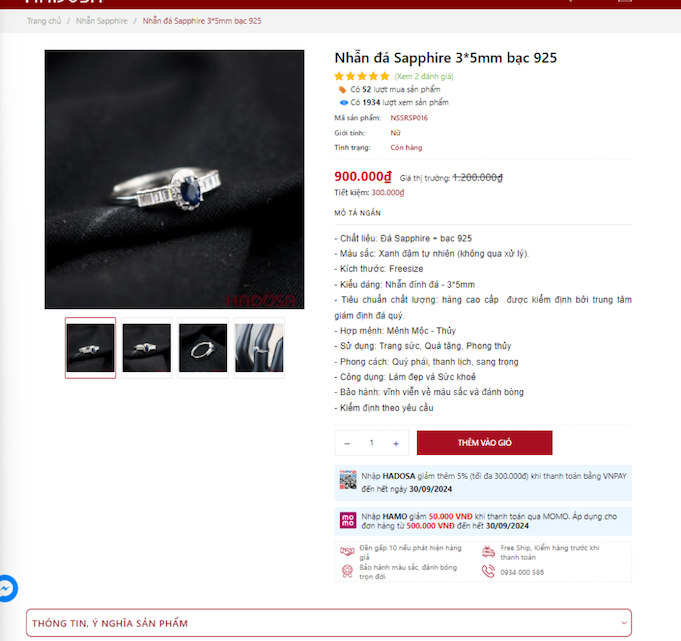The image size is (681, 641).
Task: Decrease quantity with the minus button
Action: [347, 443]
